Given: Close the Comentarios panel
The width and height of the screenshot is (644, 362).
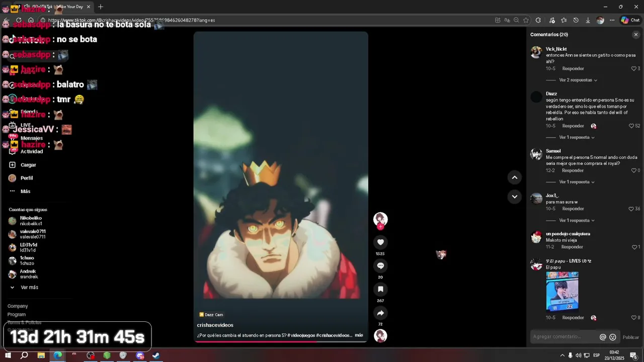Looking at the screenshot, I should point(636,35).
